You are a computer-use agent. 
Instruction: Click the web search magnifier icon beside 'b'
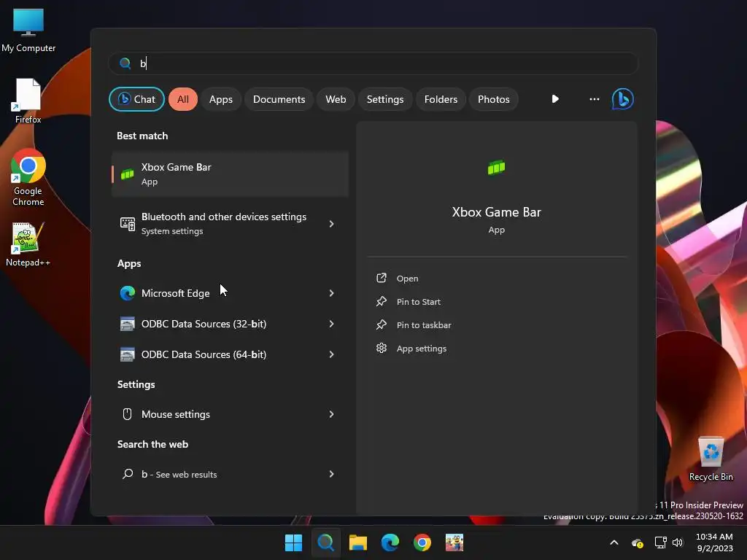(128, 474)
